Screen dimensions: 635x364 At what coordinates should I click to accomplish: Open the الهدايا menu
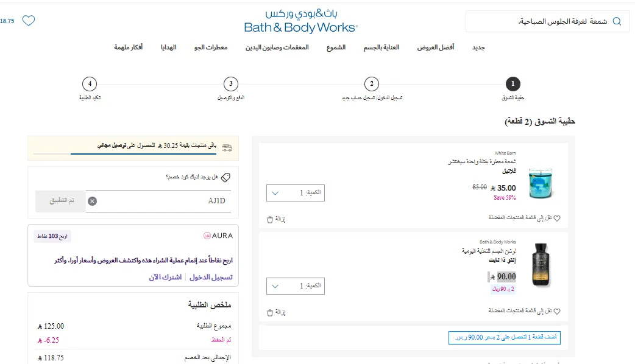[168, 47]
